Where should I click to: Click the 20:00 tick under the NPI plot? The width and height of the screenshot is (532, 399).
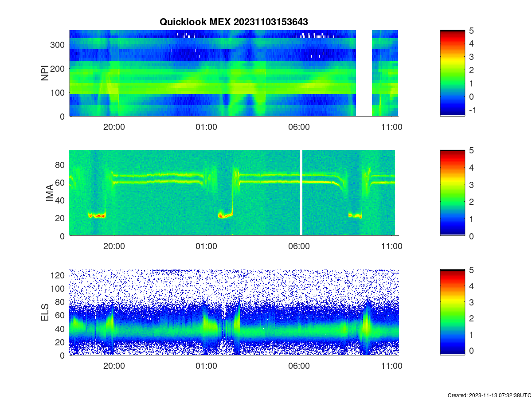(x=114, y=127)
